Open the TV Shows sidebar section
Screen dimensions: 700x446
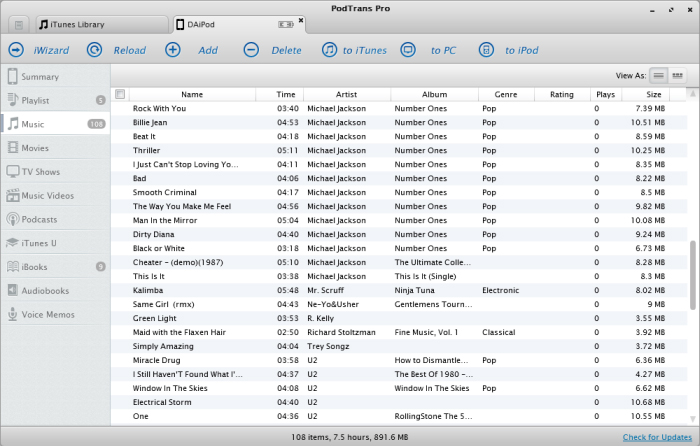pyautogui.click(x=55, y=171)
